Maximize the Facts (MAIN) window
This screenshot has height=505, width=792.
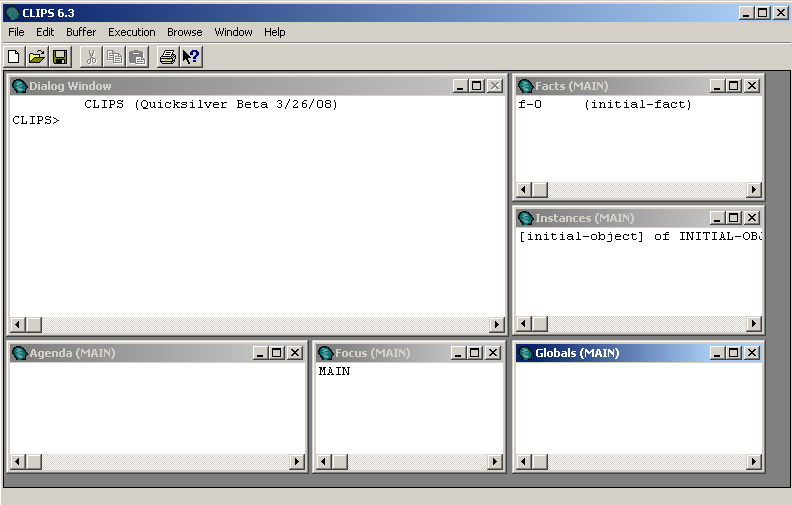(x=734, y=86)
